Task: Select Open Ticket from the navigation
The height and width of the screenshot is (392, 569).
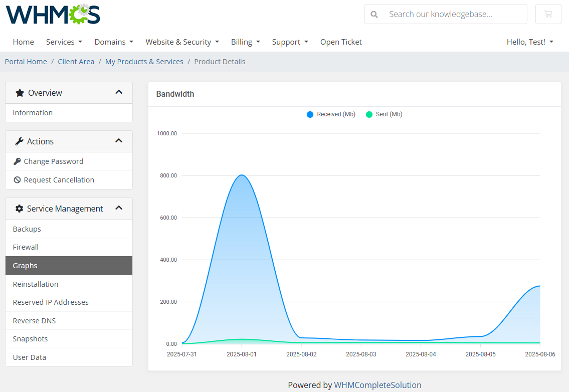Action: [341, 42]
